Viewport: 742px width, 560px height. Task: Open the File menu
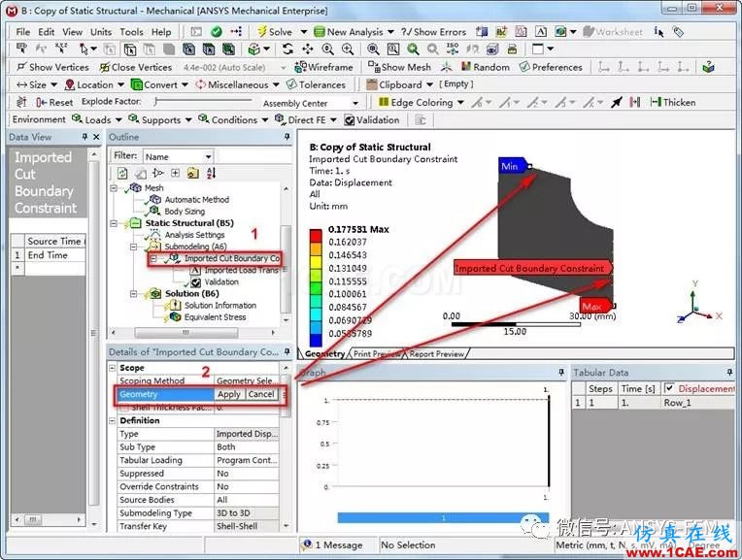22,32
